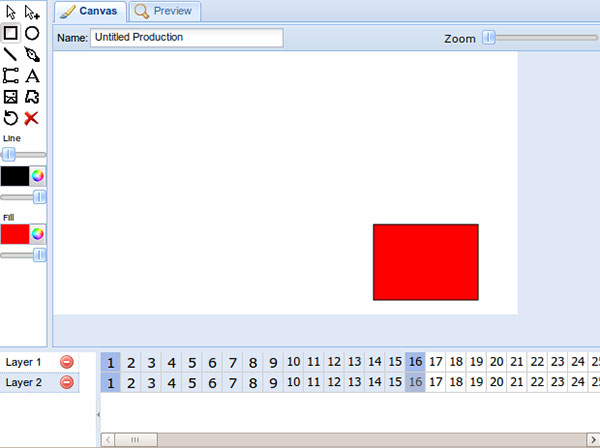
Task: Click the red fill color swatch
Action: [x=15, y=234]
